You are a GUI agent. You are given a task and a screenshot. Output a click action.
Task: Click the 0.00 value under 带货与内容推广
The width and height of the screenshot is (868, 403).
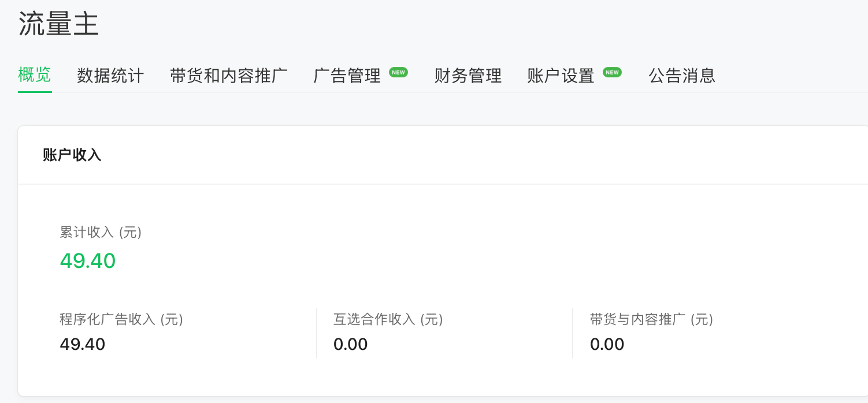[607, 344]
